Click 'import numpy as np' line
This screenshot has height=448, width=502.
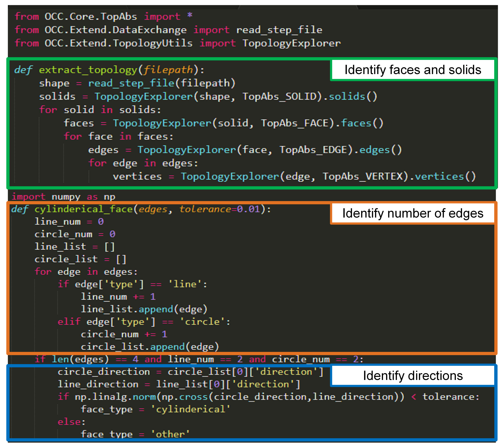point(64,197)
